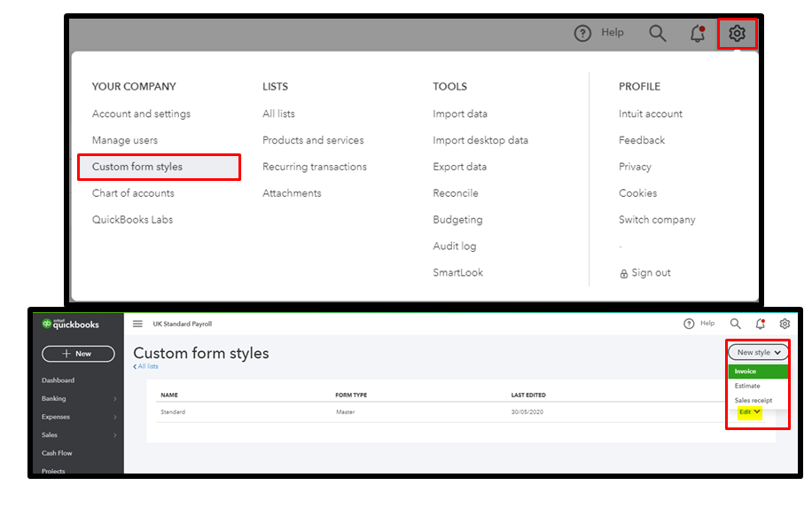Open Intuit account
812x509 pixels.
(x=650, y=114)
